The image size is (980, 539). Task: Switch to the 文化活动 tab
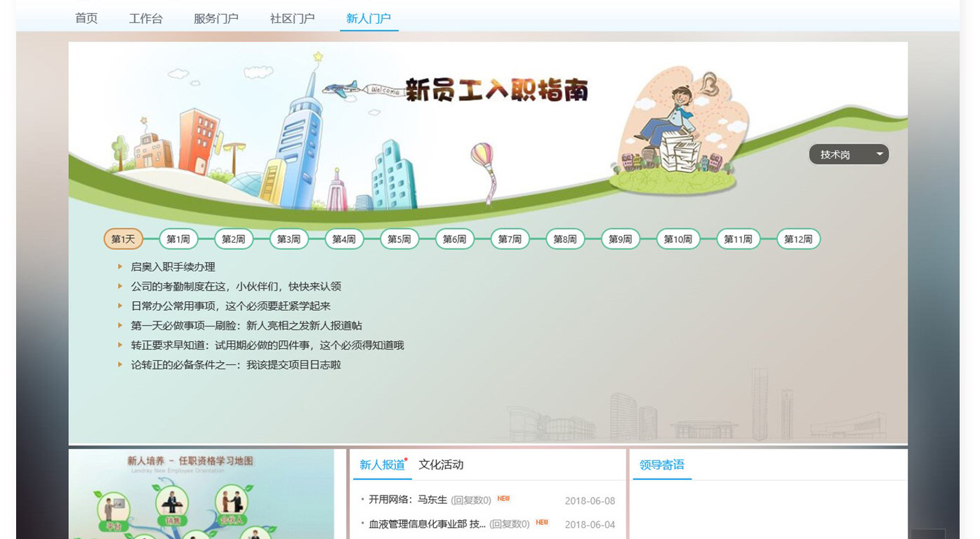point(441,465)
